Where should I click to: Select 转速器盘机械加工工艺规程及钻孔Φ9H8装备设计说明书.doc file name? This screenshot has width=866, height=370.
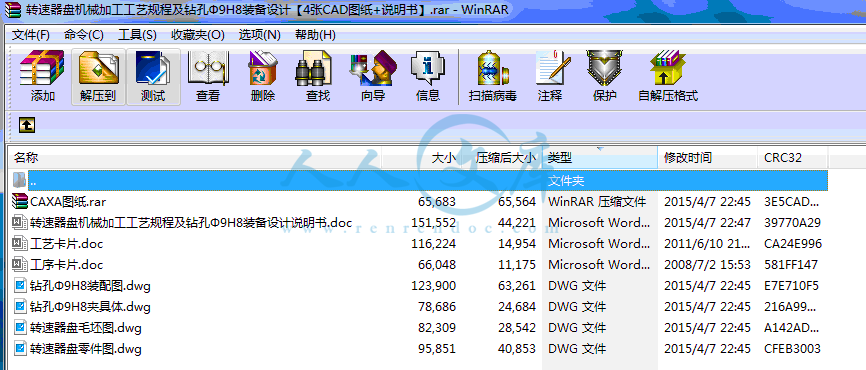coord(191,223)
